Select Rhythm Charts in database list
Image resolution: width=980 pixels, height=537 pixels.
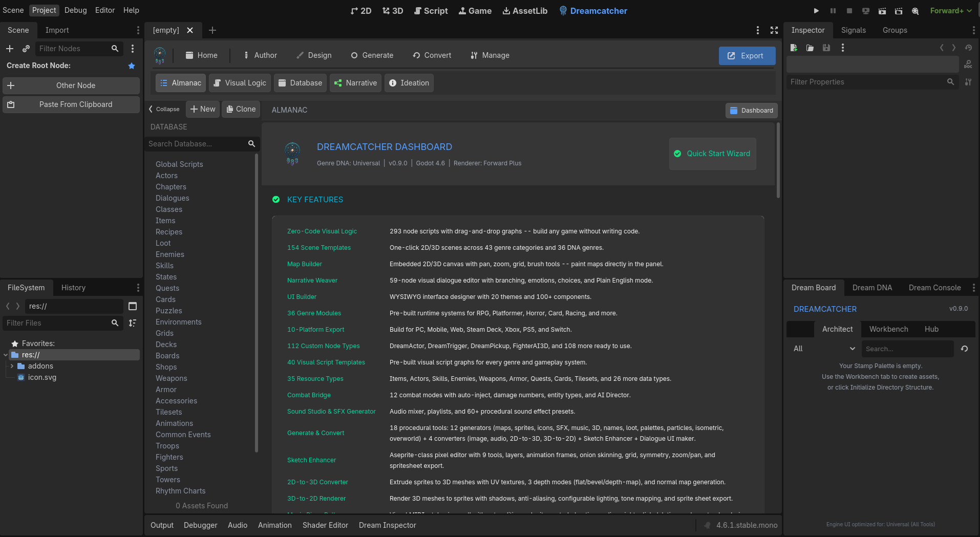click(x=181, y=491)
